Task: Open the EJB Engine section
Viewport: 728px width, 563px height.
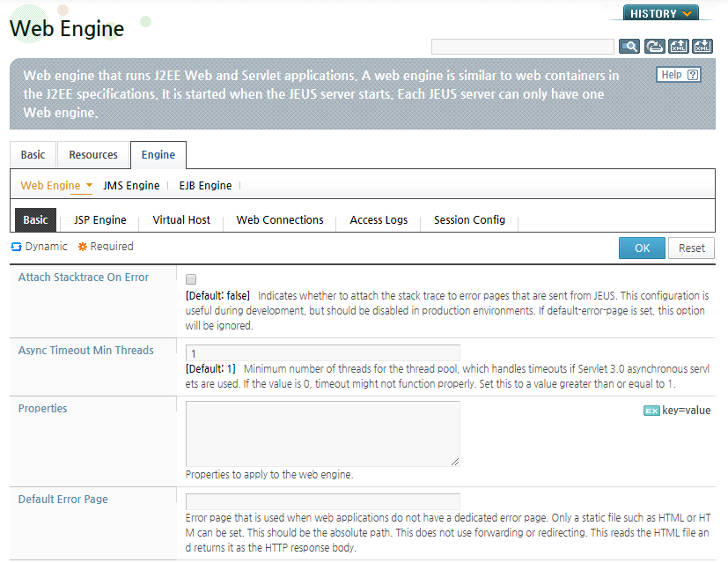Action: [205, 185]
